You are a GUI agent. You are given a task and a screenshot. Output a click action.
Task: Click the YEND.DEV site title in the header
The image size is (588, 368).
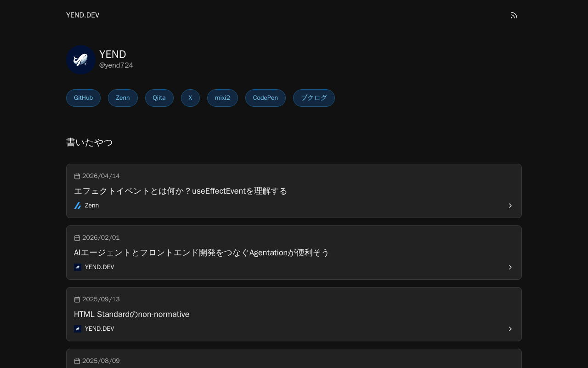[83, 15]
